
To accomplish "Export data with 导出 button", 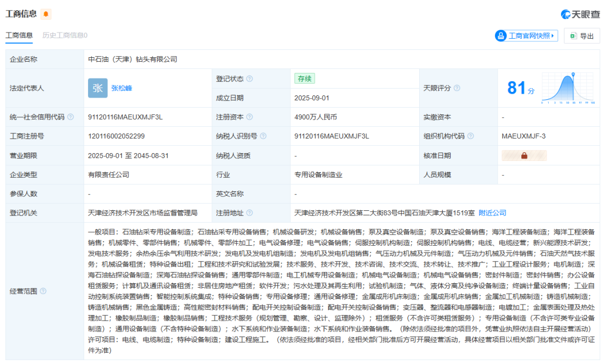I will tap(582, 35).
